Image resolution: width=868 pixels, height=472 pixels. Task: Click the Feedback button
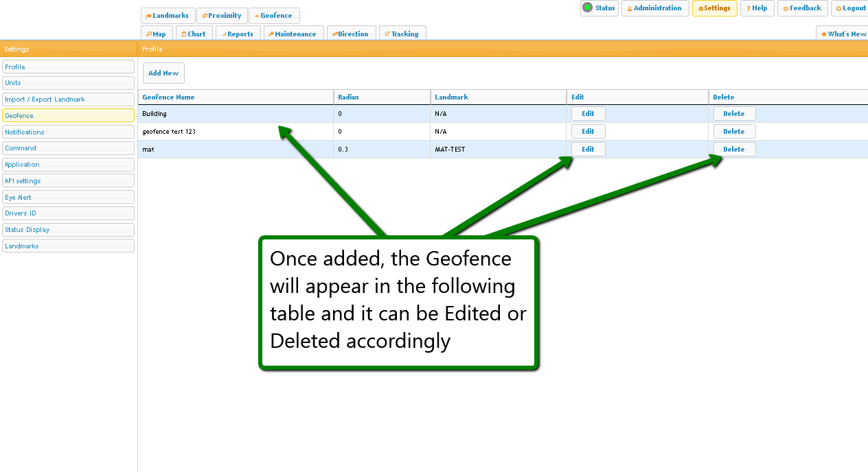tap(802, 8)
